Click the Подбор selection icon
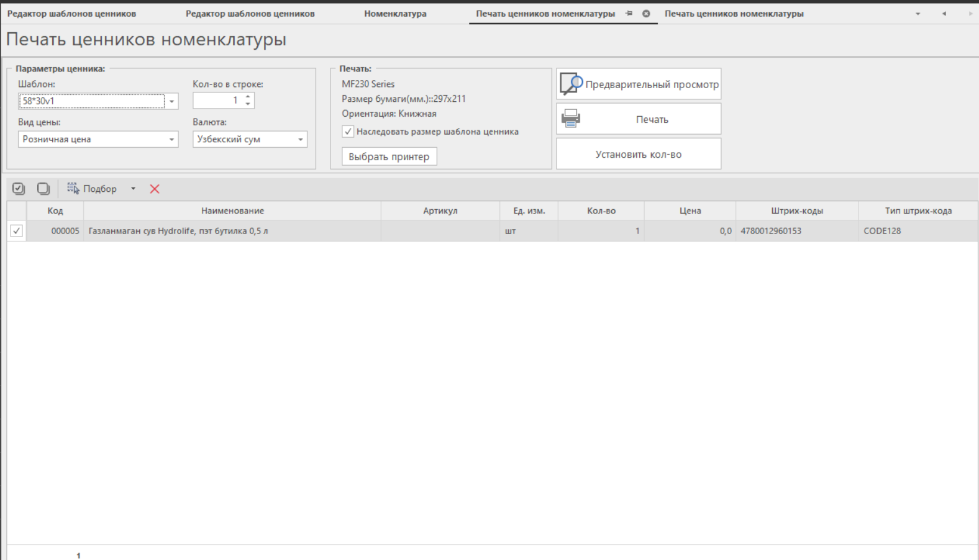The height and width of the screenshot is (560, 979). click(73, 189)
